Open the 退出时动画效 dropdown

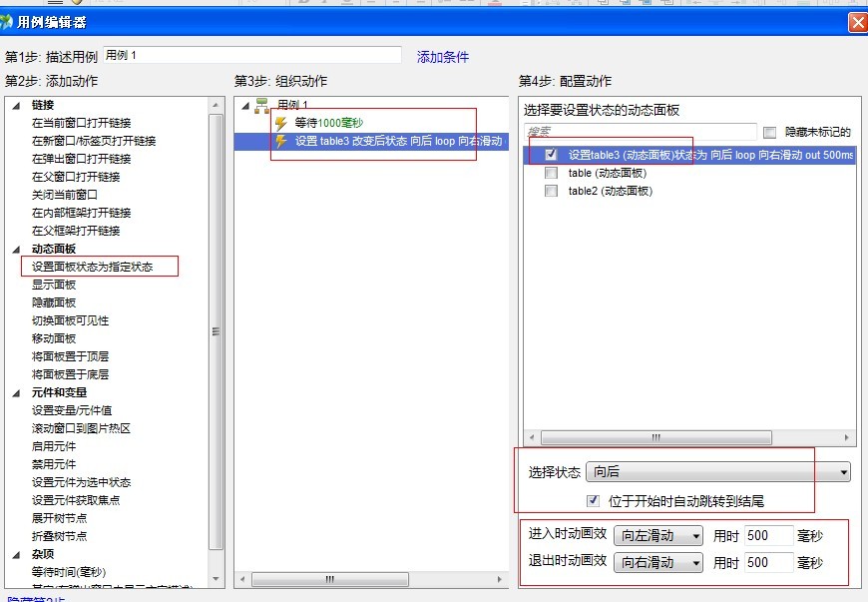click(x=658, y=563)
